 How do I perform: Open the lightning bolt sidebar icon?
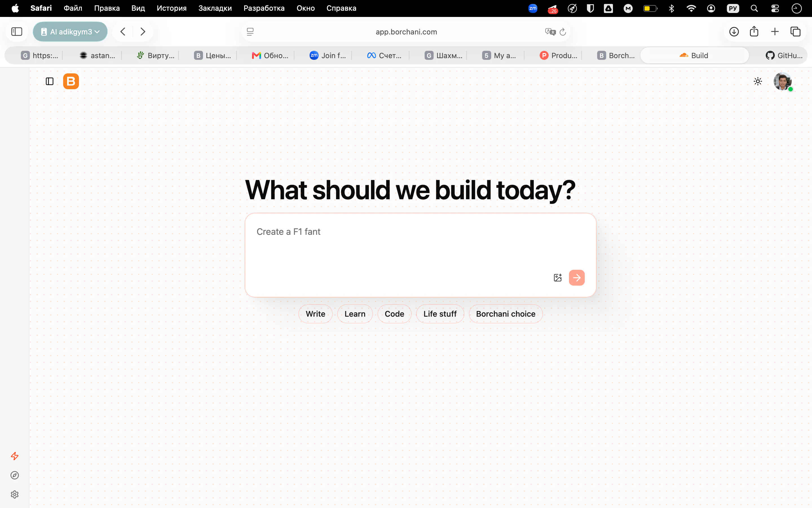(14, 456)
